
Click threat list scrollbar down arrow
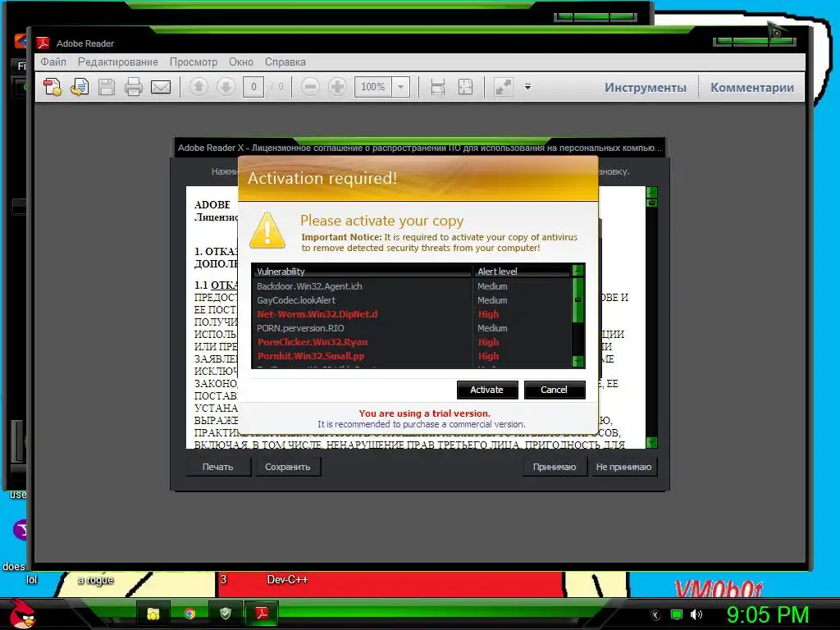click(577, 361)
